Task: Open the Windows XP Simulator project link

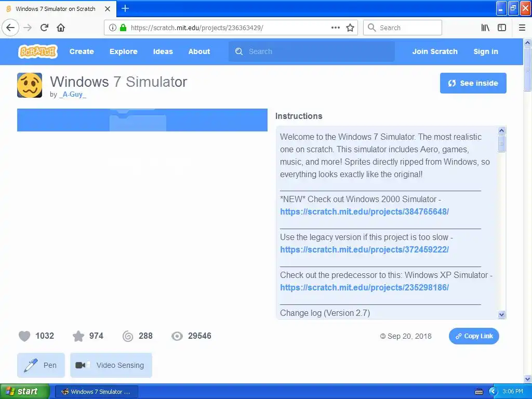Action: click(x=364, y=288)
